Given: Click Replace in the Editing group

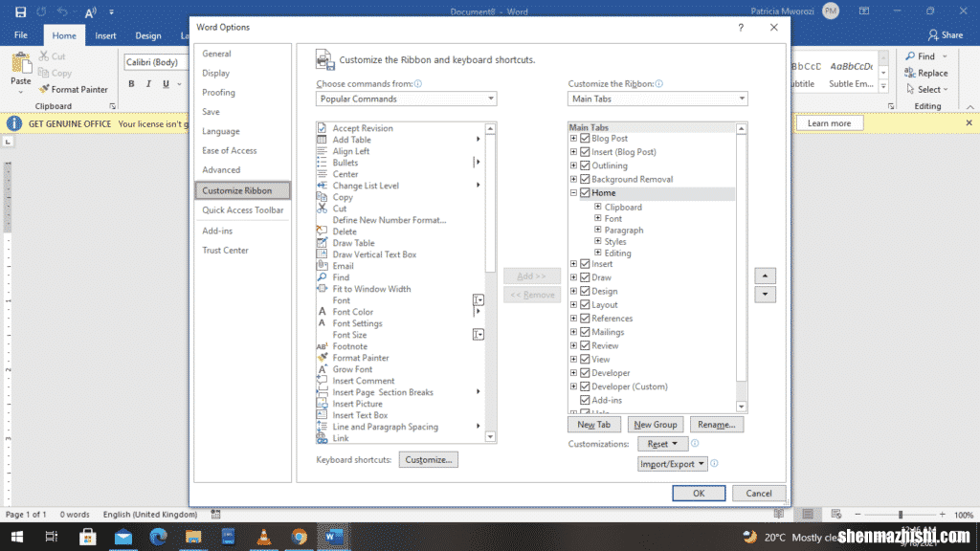Looking at the screenshot, I should [926, 73].
